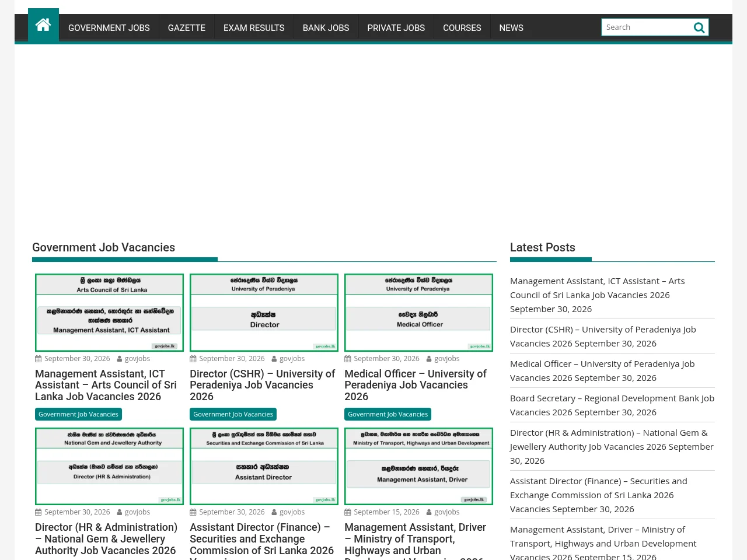Open the University of Peradeniya Director thumbnail
Viewport: 747px width, 560px height.
click(264, 313)
